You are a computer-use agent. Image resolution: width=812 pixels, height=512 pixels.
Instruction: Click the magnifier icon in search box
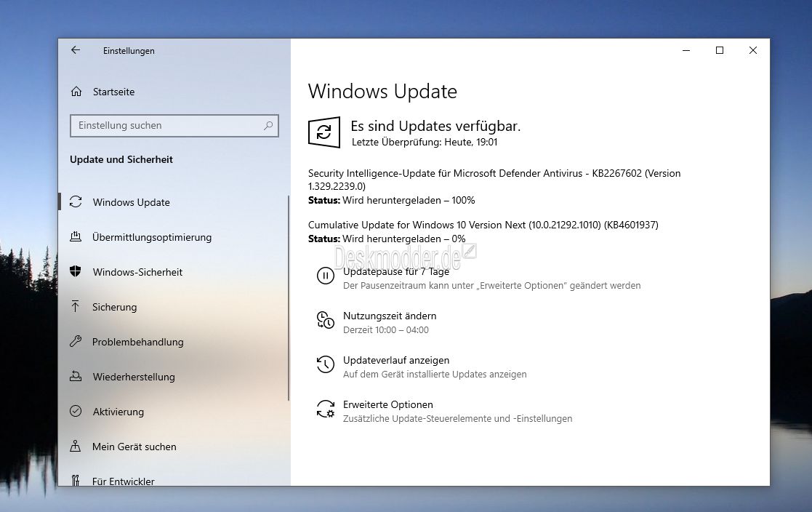tap(268, 125)
